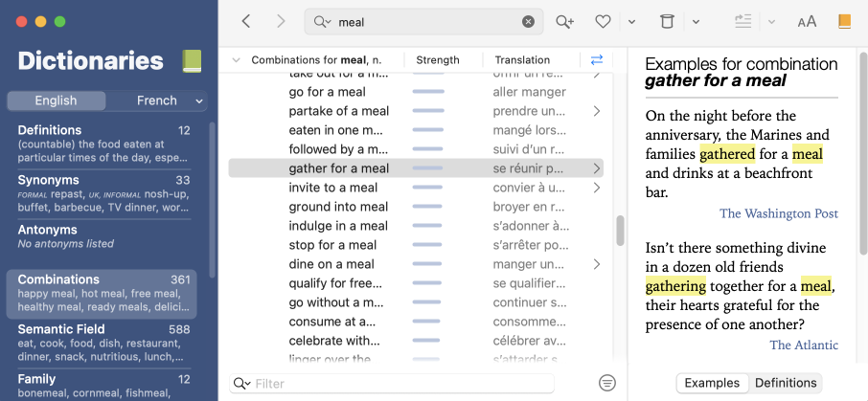Screen dimensions: 868x401
Task: Open the filter options circle icon
Action: (606, 383)
